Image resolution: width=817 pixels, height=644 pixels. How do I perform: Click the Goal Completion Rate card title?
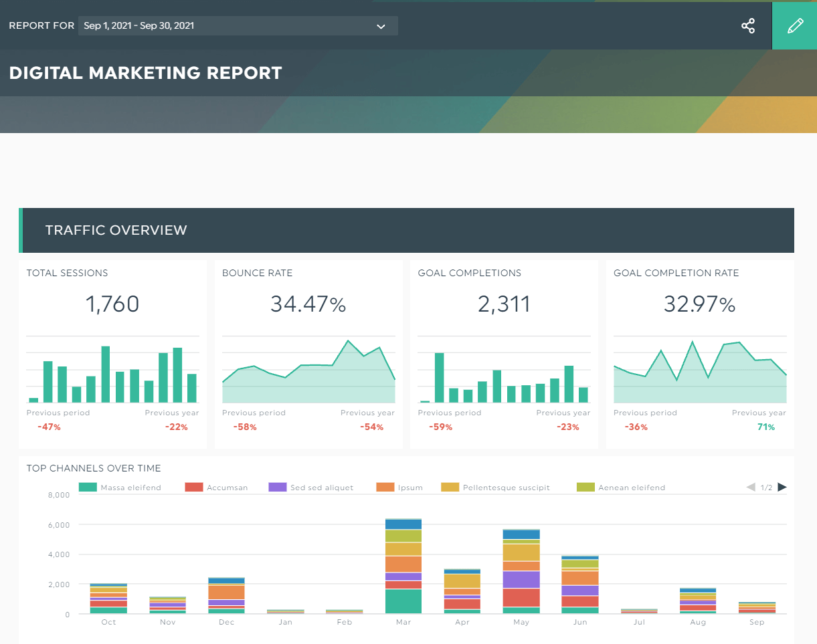[676, 273]
